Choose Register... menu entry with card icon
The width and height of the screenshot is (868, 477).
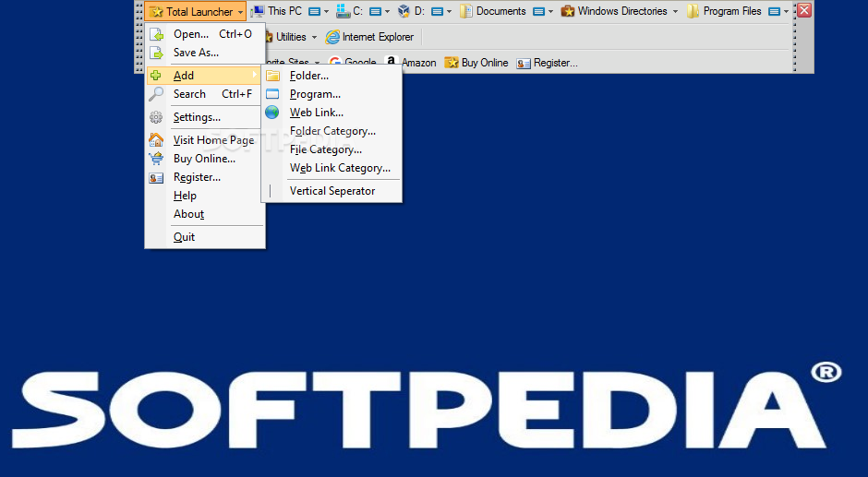(205, 177)
